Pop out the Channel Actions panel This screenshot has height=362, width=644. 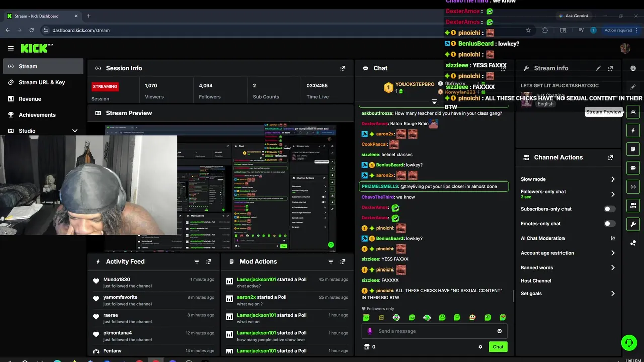(x=610, y=157)
